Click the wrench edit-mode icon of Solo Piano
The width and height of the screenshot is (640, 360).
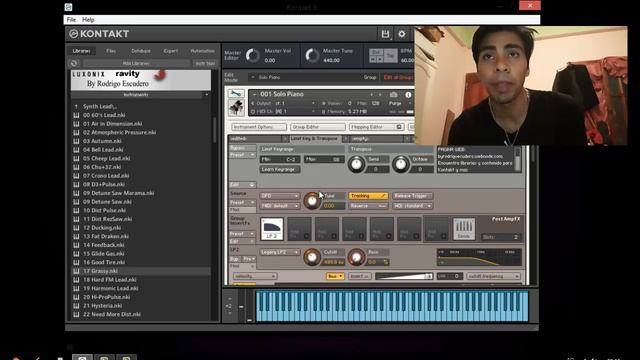[x=236, y=94]
